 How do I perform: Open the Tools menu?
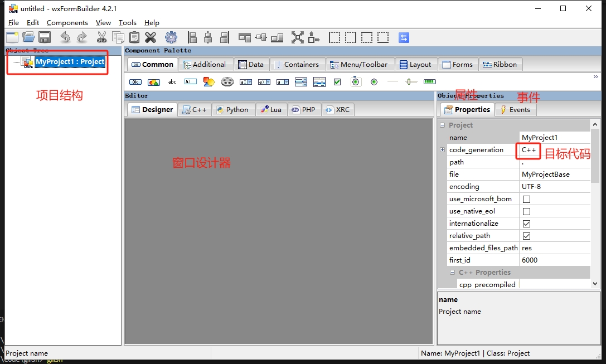click(128, 23)
